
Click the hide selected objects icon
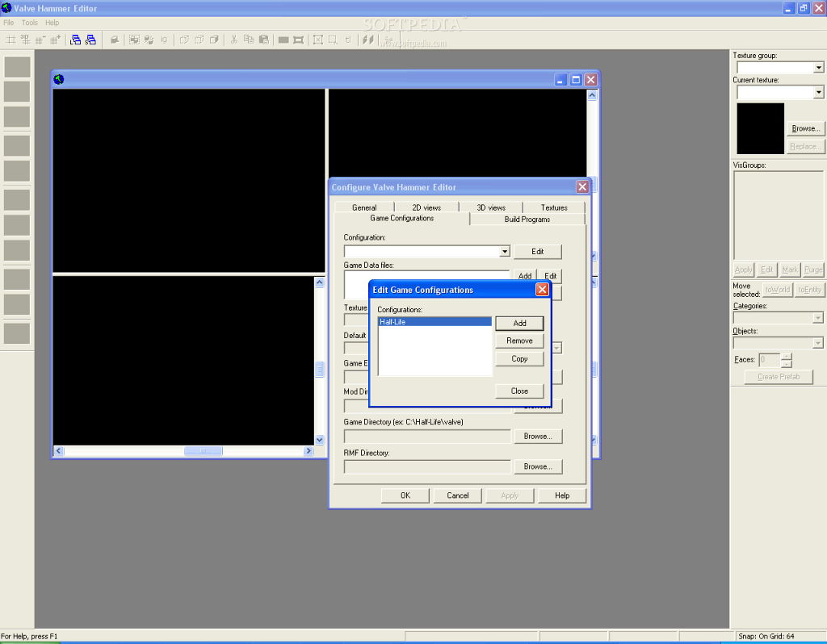tap(184, 40)
